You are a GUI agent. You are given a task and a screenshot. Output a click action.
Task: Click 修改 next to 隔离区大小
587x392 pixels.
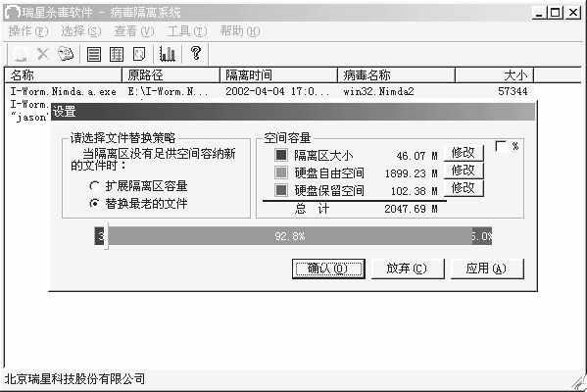coord(464,153)
